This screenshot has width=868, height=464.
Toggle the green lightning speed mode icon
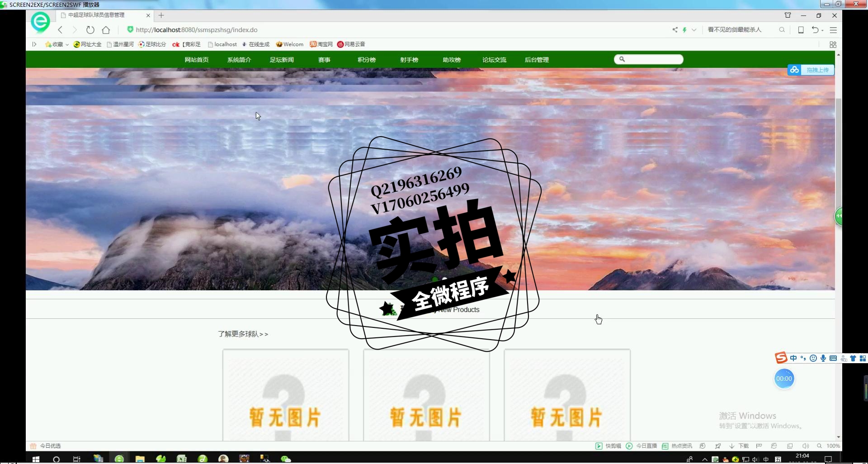click(x=684, y=30)
